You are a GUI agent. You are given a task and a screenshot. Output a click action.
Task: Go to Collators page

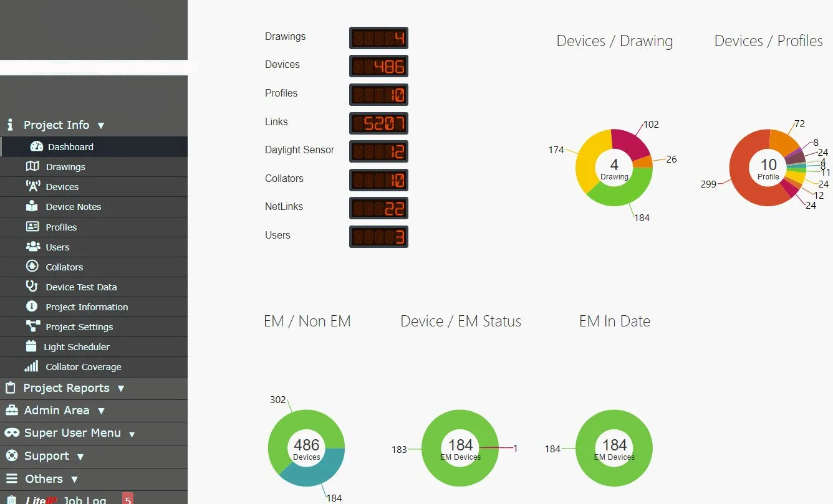(94, 267)
